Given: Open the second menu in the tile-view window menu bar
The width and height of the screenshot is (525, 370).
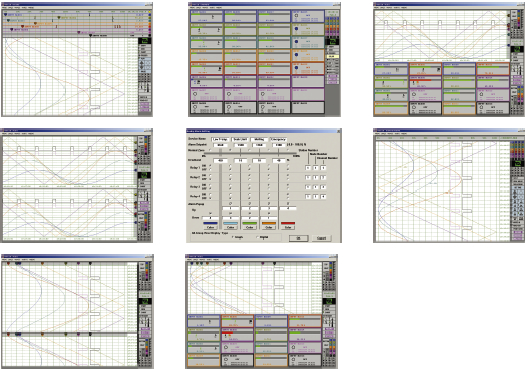Looking at the screenshot, I should (199, 7).
